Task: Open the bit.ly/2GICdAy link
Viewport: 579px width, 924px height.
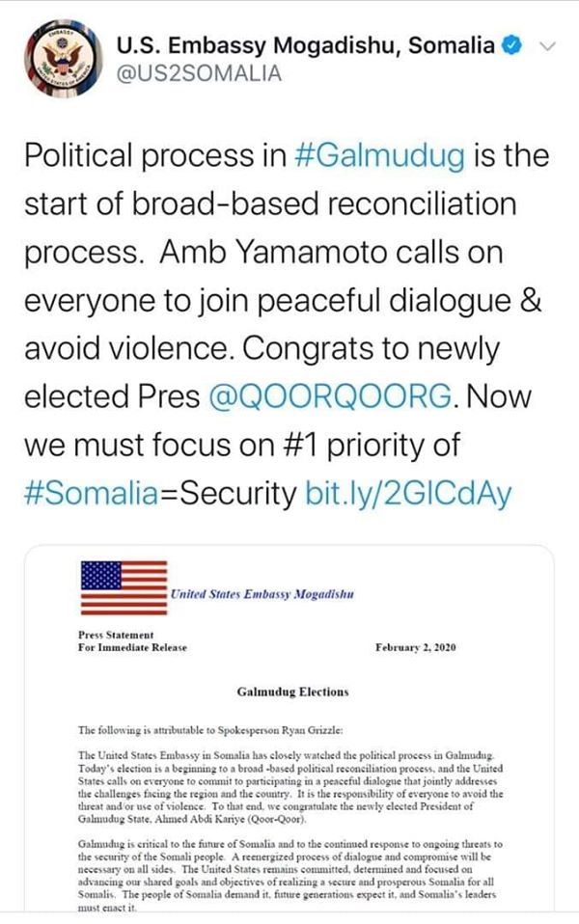Action: click(x=408, y=494)
